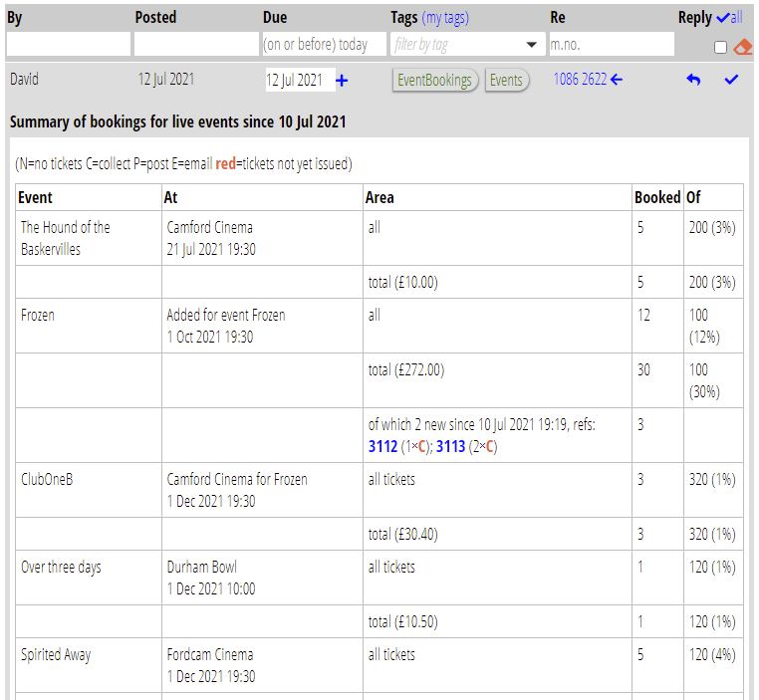Click the 'Posted' filter input field
Image resolution: width=759 pixels, height=700 pixels.
click(x=196, y=44)
